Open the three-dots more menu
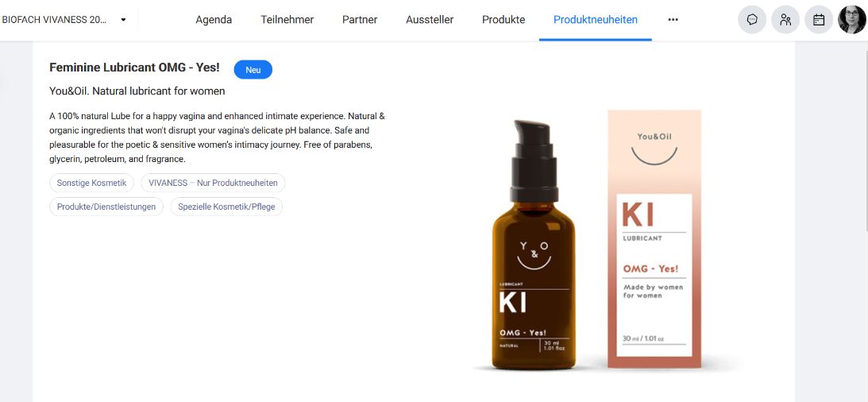This screenshot has width=868, height=402. (673, 19)
